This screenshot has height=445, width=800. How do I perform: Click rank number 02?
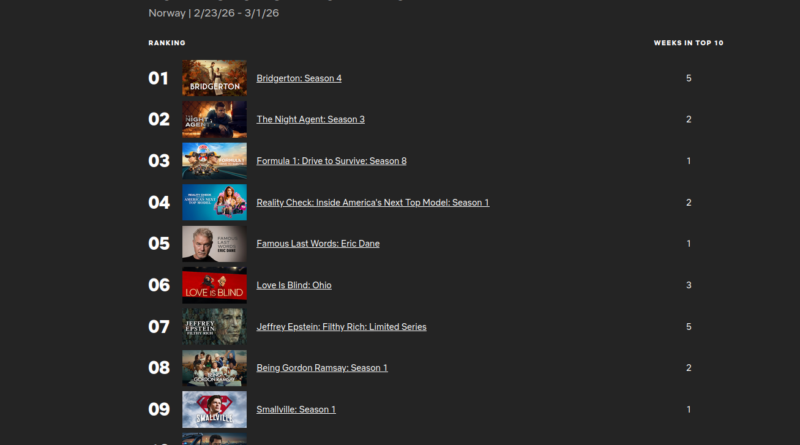pos(159,119)
